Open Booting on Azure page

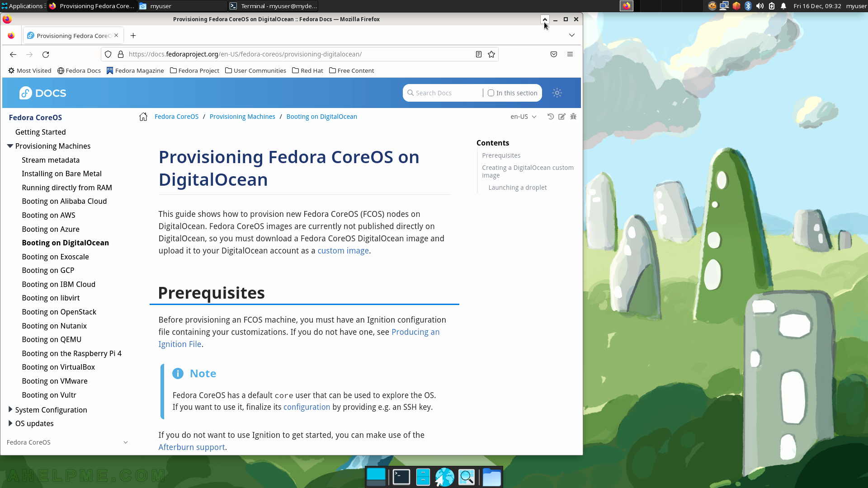pos(51,229)
